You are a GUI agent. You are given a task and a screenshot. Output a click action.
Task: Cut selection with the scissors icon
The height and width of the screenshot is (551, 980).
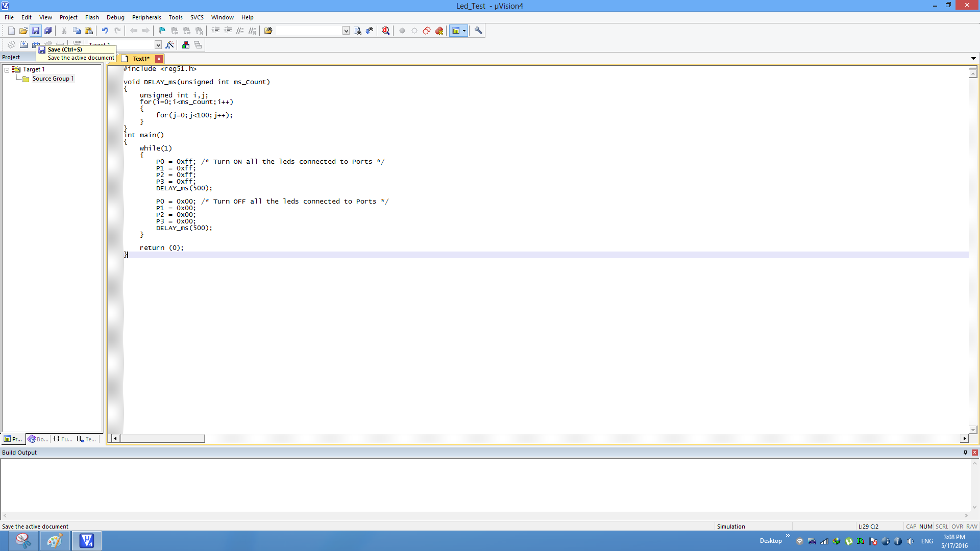pyautogui.click(x=64, y=31)
